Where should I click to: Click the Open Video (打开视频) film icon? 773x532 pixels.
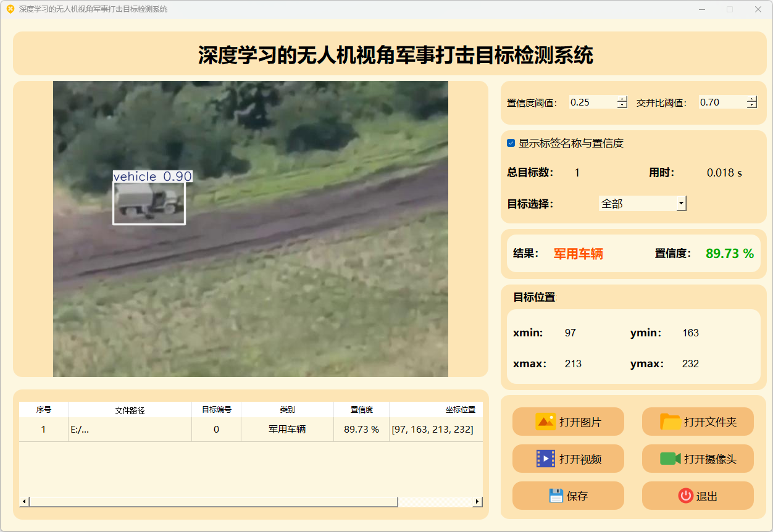tap(546, 459)
